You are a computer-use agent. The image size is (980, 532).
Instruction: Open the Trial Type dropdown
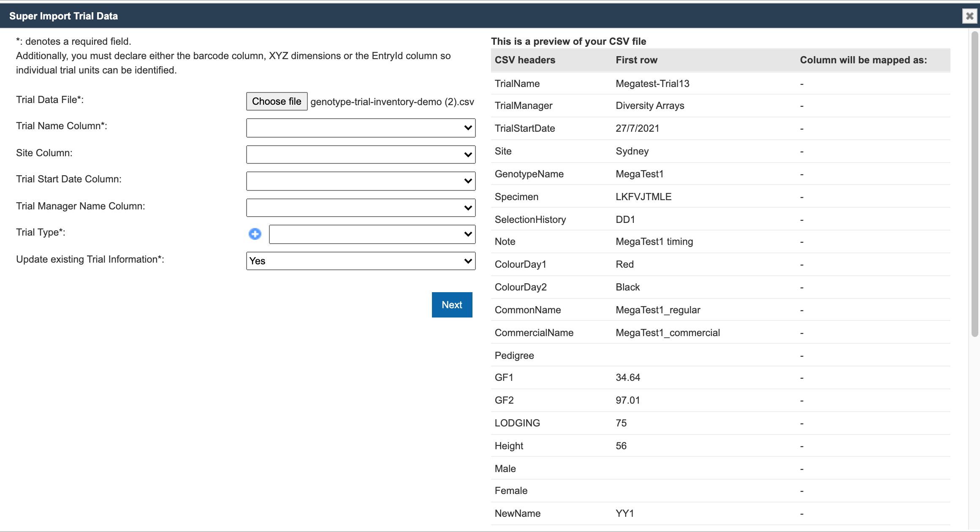click(372, 234)
